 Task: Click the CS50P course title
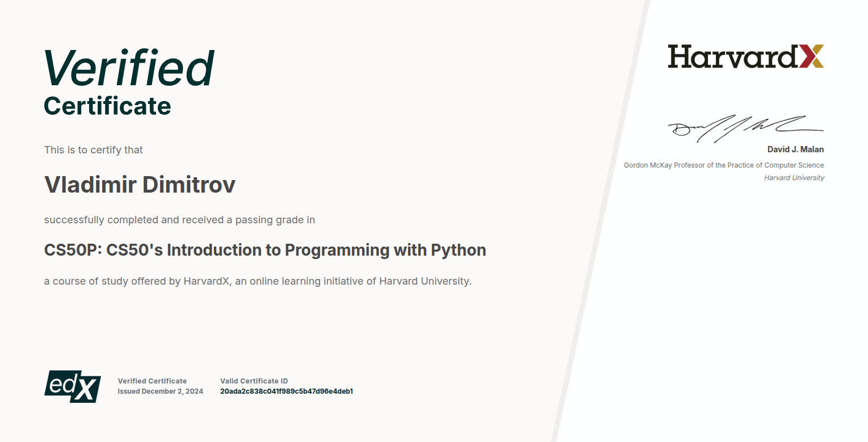[265, 250]
